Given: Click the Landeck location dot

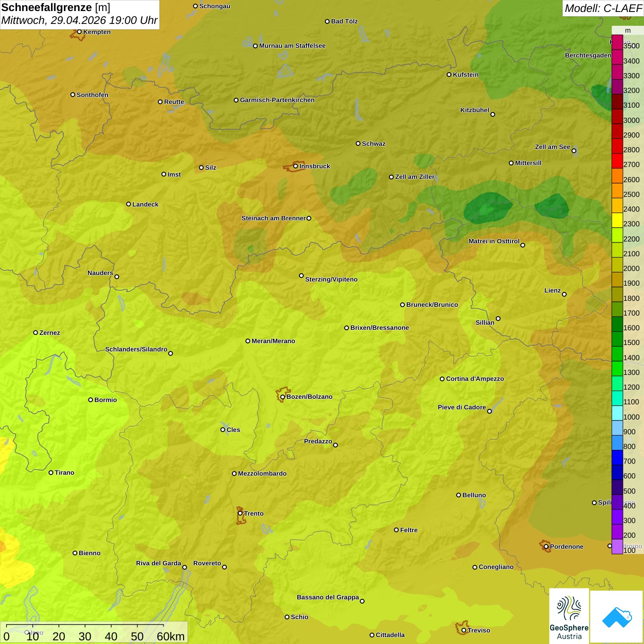Looking at the screenshot, I should (x=128, y=204).
